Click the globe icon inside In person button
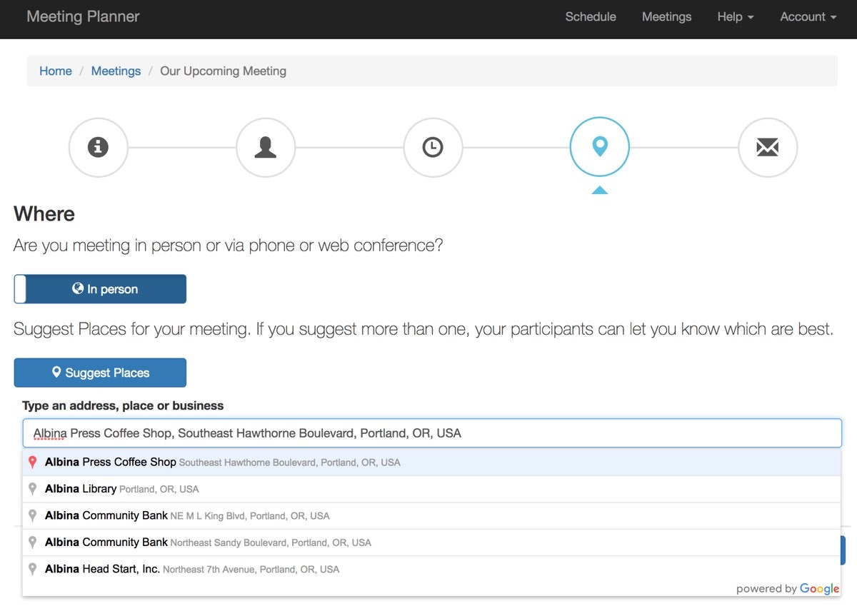 point(77,288)
